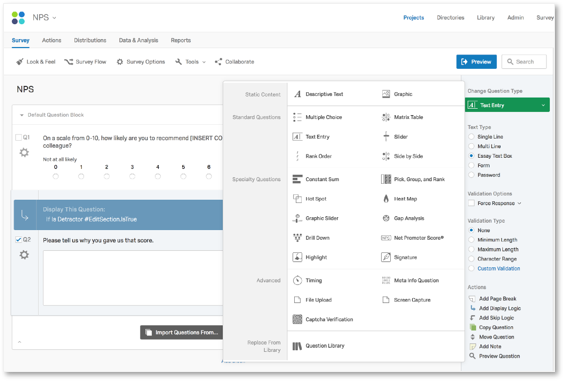Image resolution: width=564 pixels, height=381 pixels.
Task: Open Question Library icon
Action: [x=297, y=346]
